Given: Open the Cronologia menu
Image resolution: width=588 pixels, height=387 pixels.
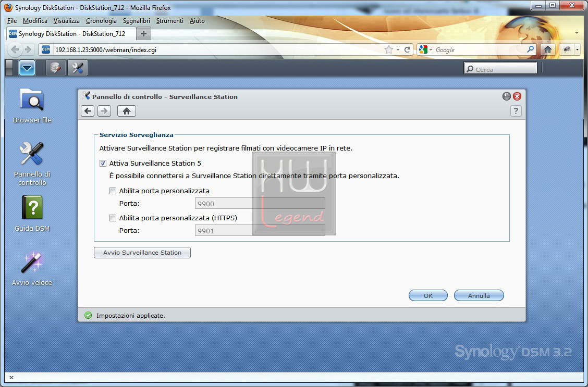Looking at the screenshot, I should click(x=101, y=21).
